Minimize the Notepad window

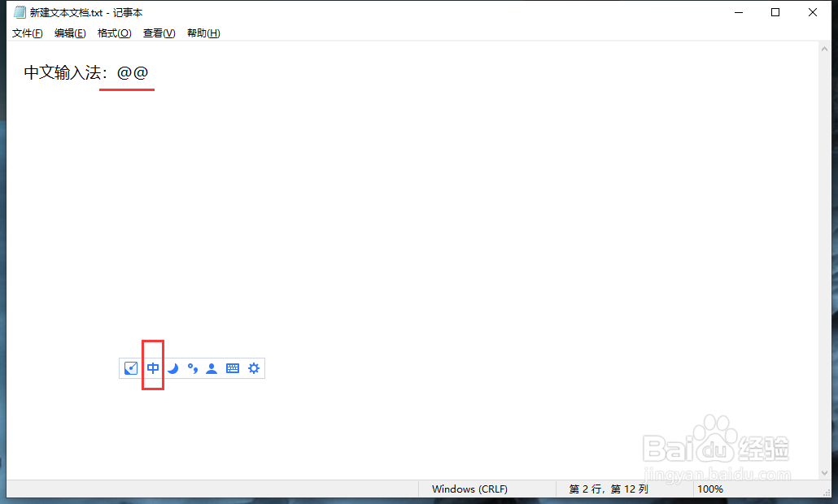pos(739,12)
